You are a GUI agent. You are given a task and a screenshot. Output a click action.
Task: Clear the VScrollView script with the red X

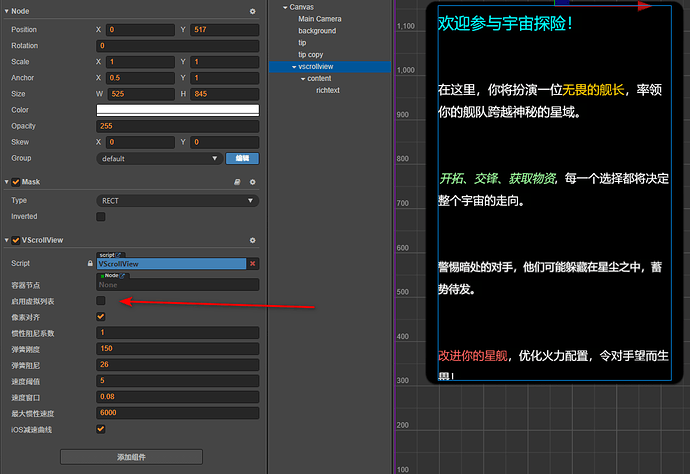click(253, 264)
